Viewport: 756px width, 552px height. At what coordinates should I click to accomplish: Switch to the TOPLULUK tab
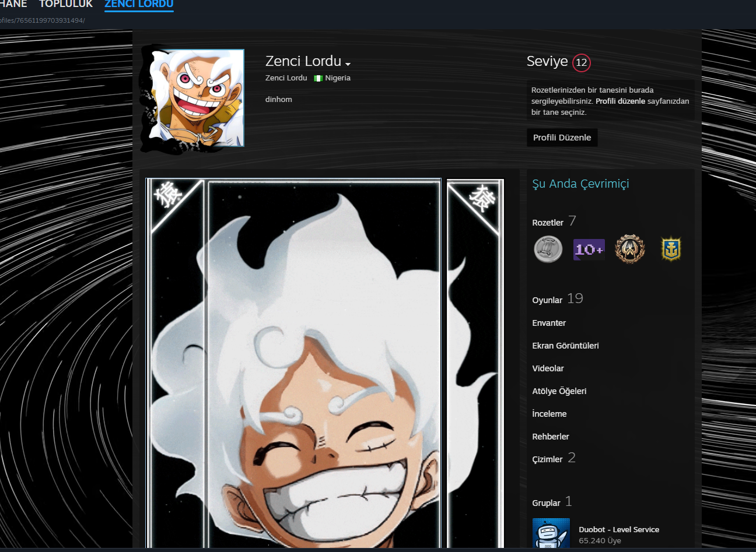click(x=66, y=4)
